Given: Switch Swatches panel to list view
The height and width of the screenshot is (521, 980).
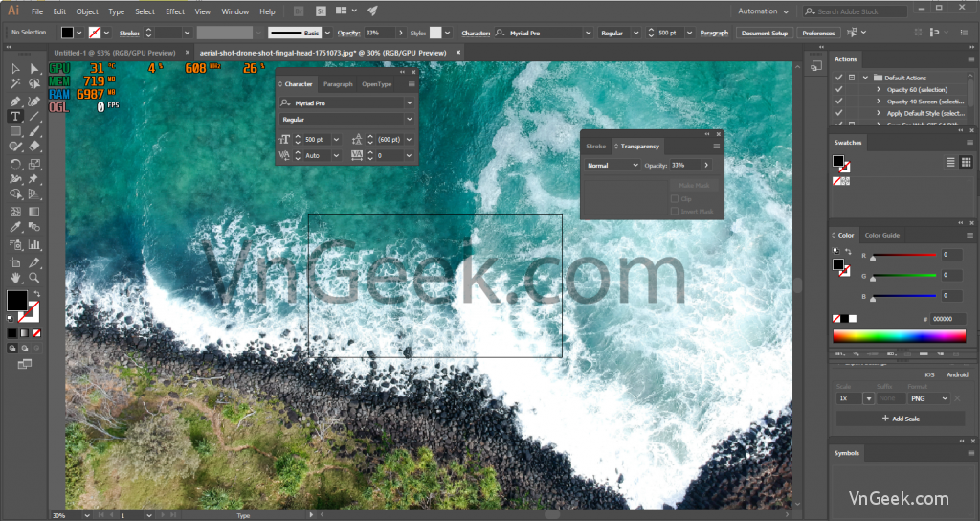Looking at the screenshot, I should click(x=950, y=162).
